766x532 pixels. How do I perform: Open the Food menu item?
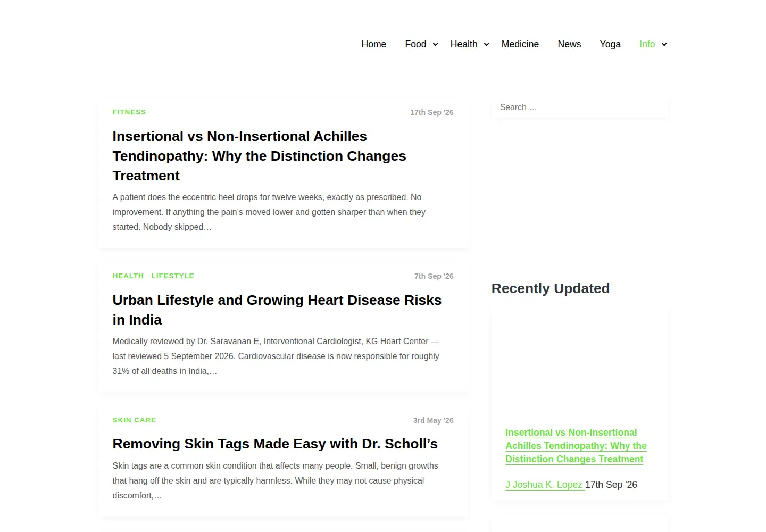(x=415, y=44)
